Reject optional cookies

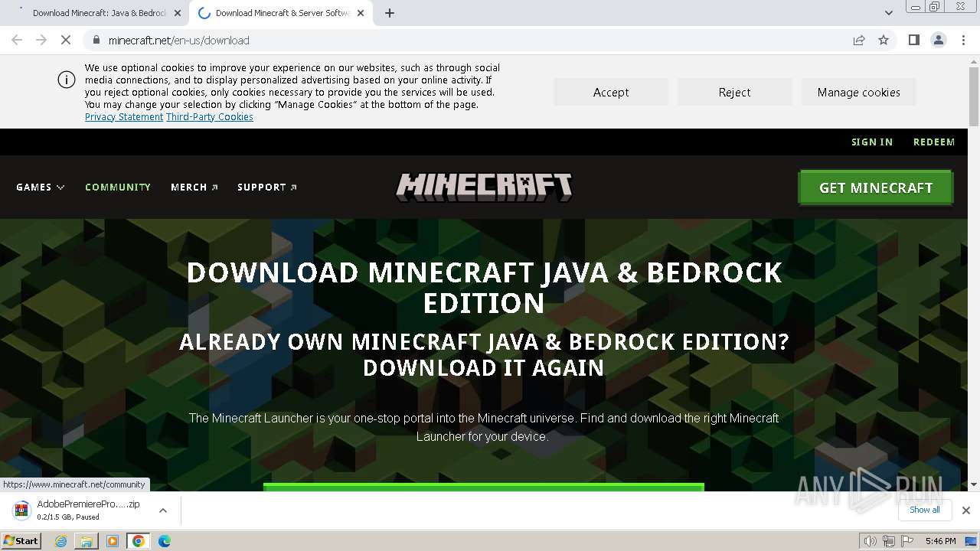(734, 92)
